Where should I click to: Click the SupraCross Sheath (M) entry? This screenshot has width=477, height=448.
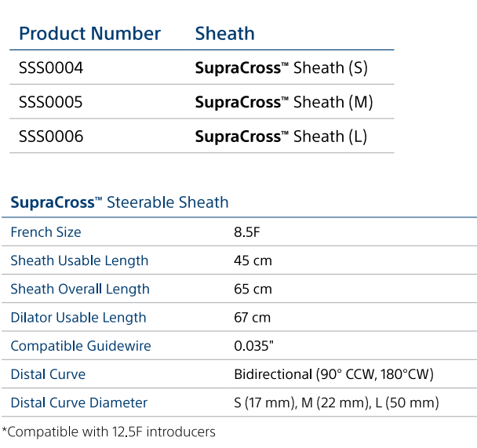pos(283,103)
